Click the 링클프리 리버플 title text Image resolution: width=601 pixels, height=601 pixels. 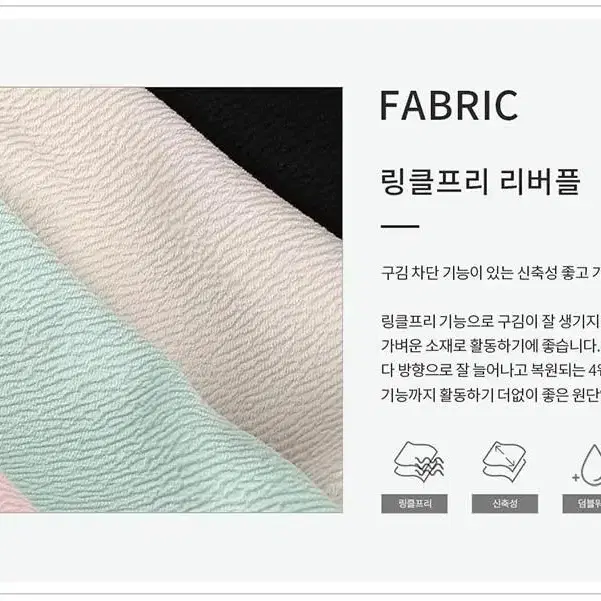click(x=480, y=181)
